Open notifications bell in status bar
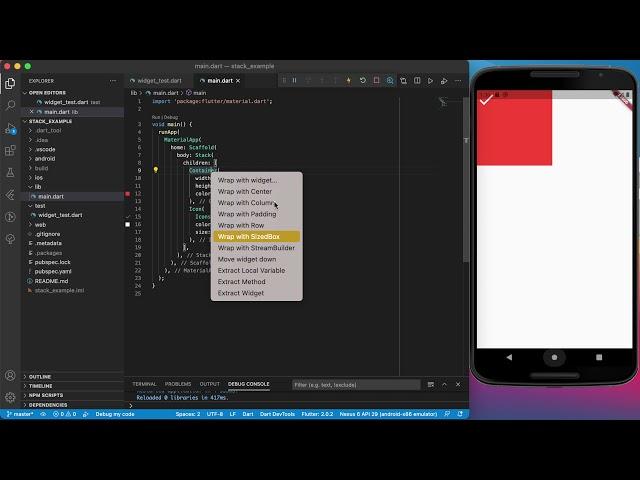 pos(460,414)
